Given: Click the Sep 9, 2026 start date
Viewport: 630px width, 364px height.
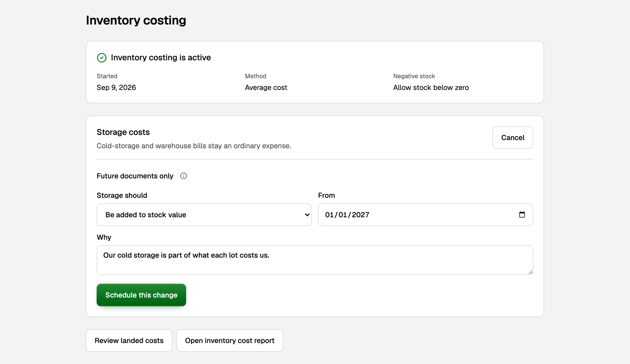Looking at the screenshot, I should (x=116, y=87).
